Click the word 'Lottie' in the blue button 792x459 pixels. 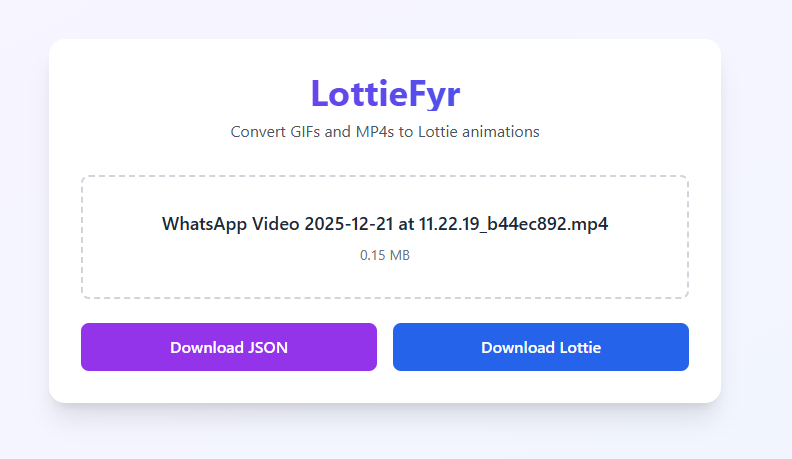pyautogui.click(x=580, y=347)
